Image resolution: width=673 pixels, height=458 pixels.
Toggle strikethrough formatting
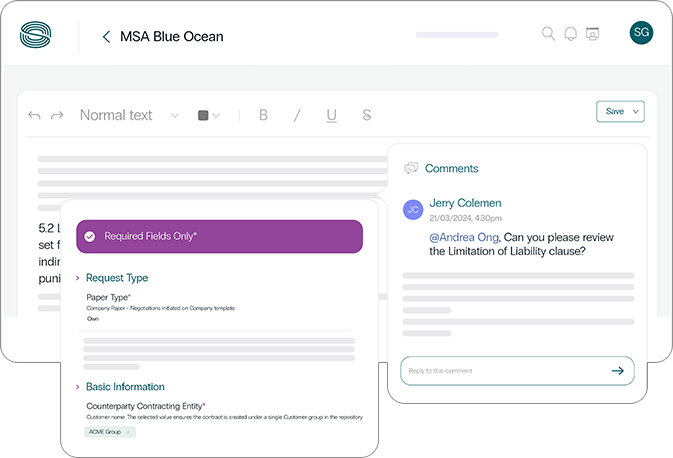click(x=367, y=115)
